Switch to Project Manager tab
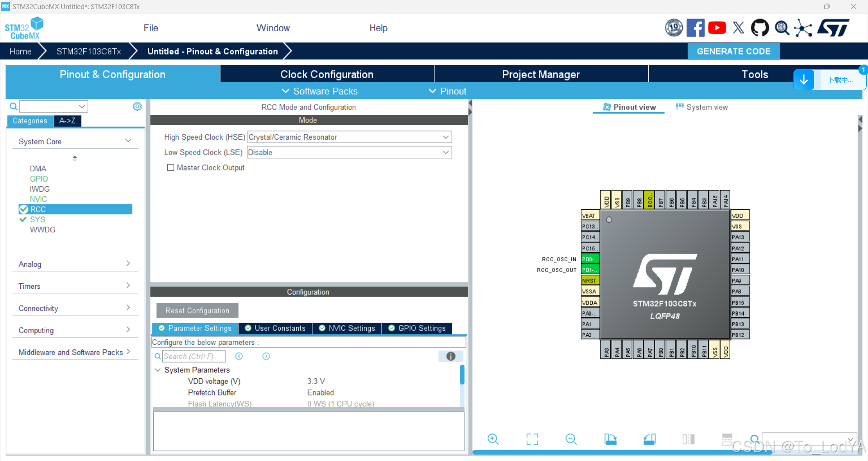 tap(541, 74)
